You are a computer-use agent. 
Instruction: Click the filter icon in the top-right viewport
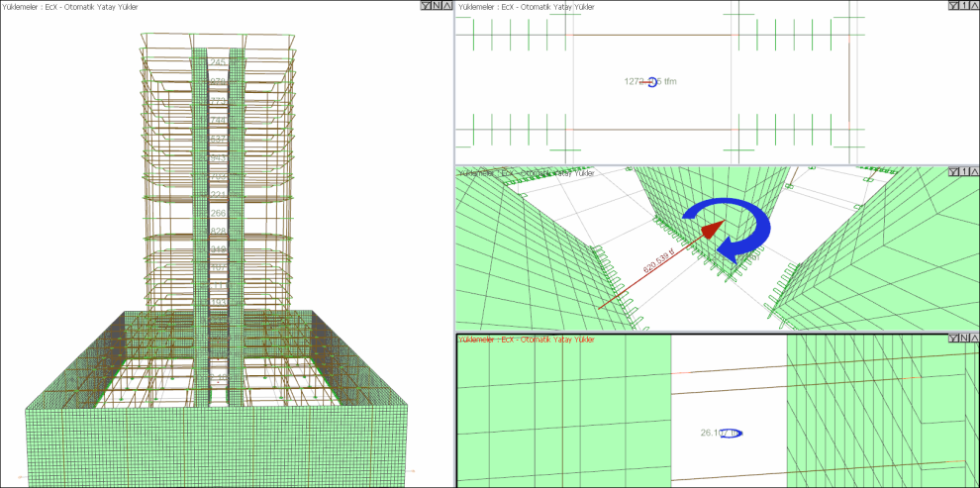(952, 6)
